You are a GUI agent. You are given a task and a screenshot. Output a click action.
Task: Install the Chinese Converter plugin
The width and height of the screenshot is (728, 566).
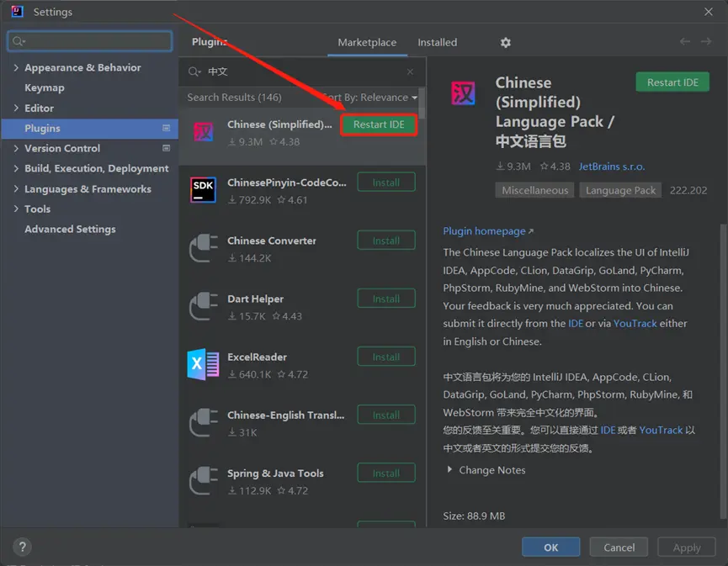click(386, 241)
